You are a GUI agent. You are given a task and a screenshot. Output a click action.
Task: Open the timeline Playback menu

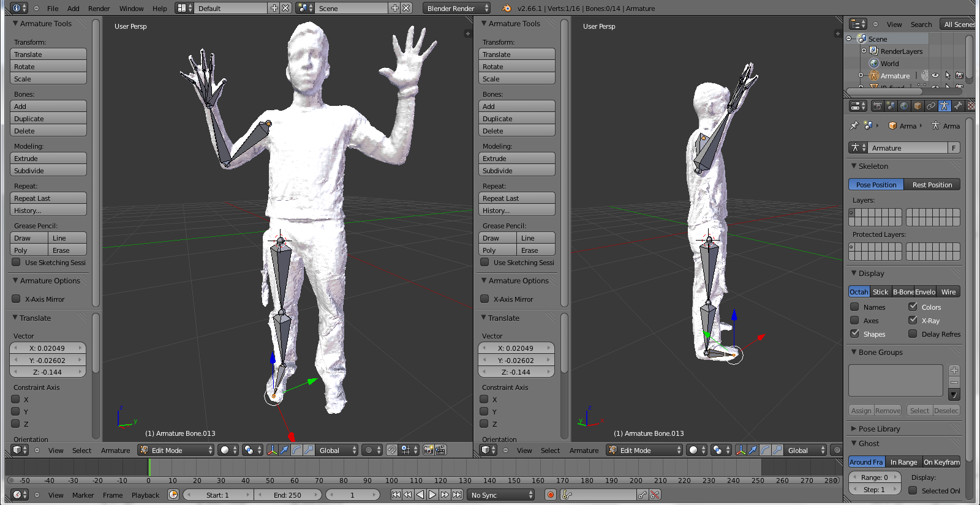145,495
